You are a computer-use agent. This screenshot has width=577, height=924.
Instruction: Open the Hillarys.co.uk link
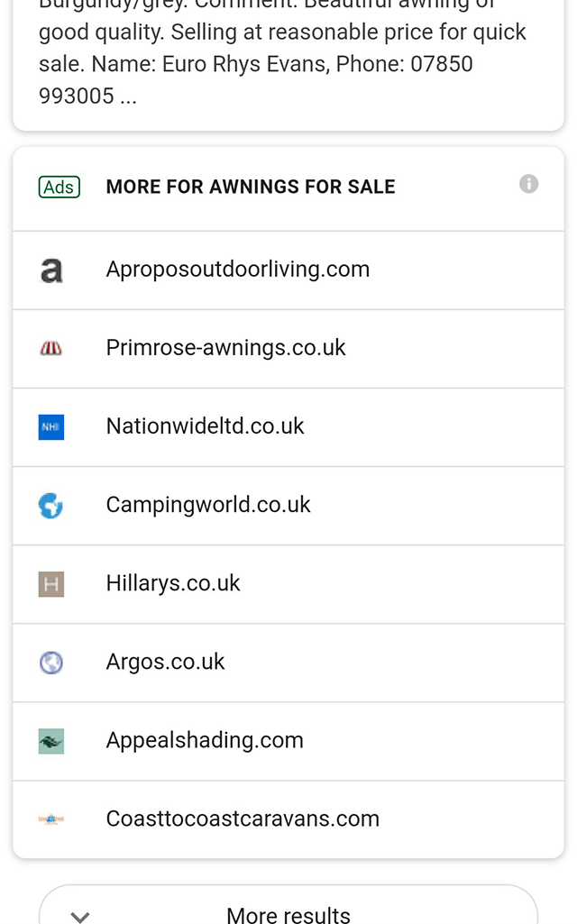173,583
